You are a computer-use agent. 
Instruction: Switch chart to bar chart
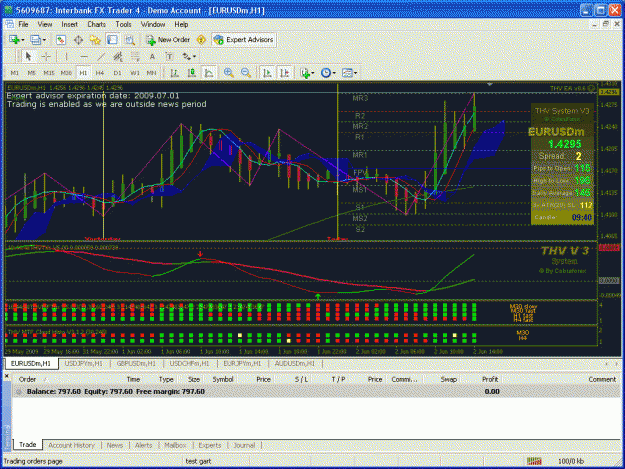pyautogui.click(x=175, y=73)
